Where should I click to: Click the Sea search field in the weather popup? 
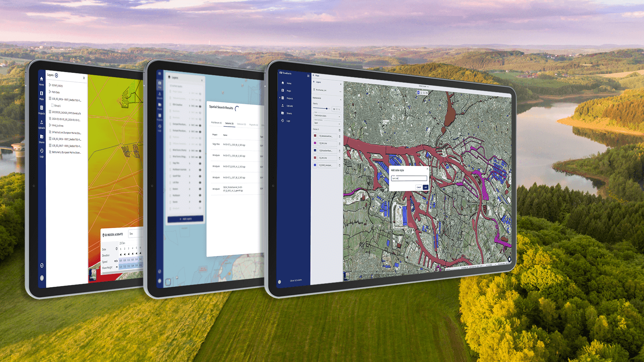point(135,233)
